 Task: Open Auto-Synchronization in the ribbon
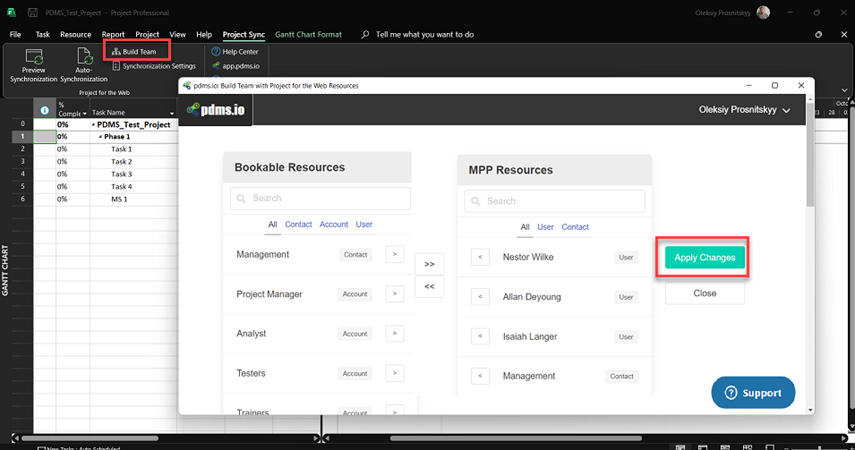84,65
